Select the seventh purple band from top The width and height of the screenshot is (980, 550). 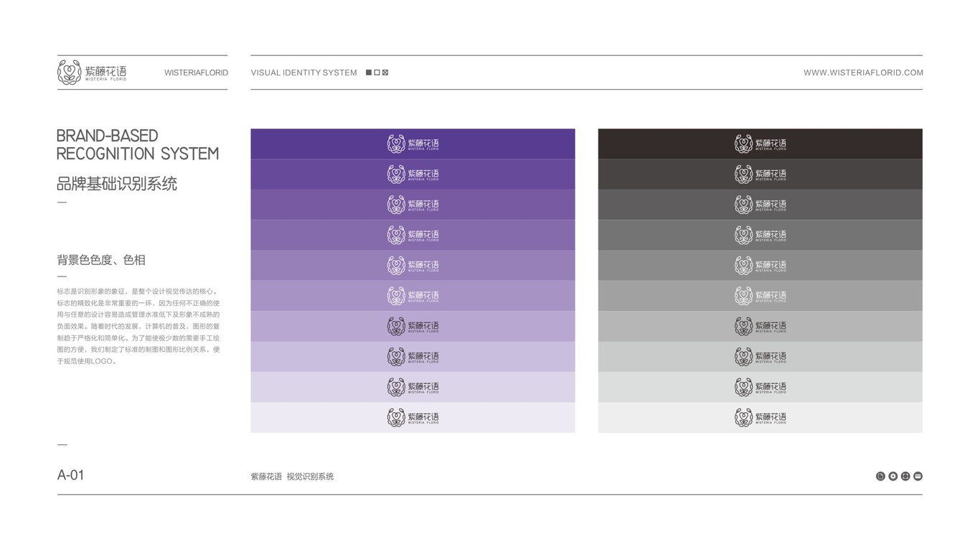point(413,326)
